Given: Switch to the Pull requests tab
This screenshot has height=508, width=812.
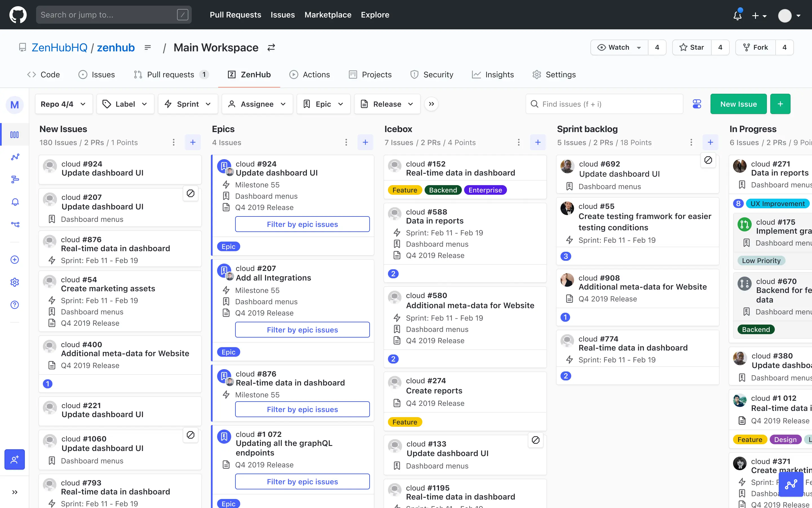Looking at the screenshot, I should [171, 75].
